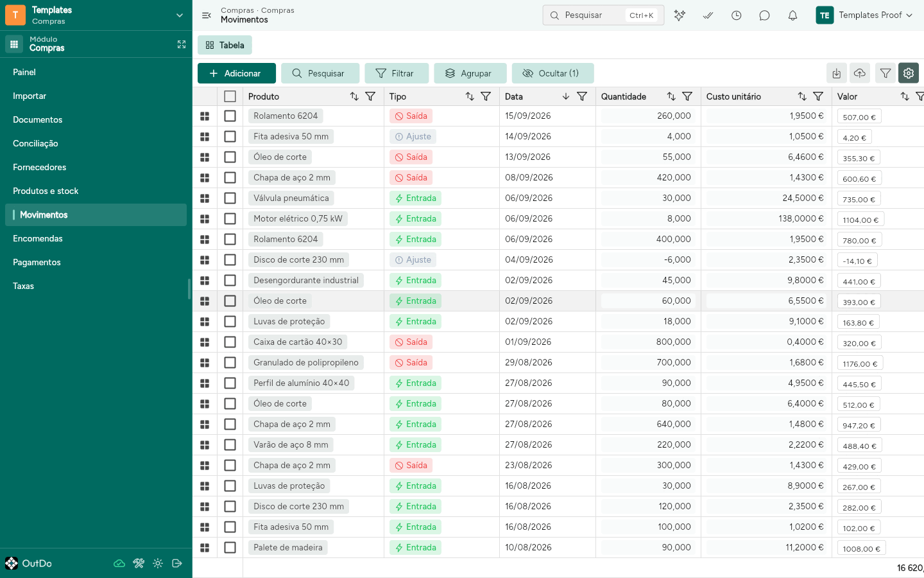Click the logout icon in footer
Image resolution: width=924 pixels, height=578 pixels.
point(177,563)
